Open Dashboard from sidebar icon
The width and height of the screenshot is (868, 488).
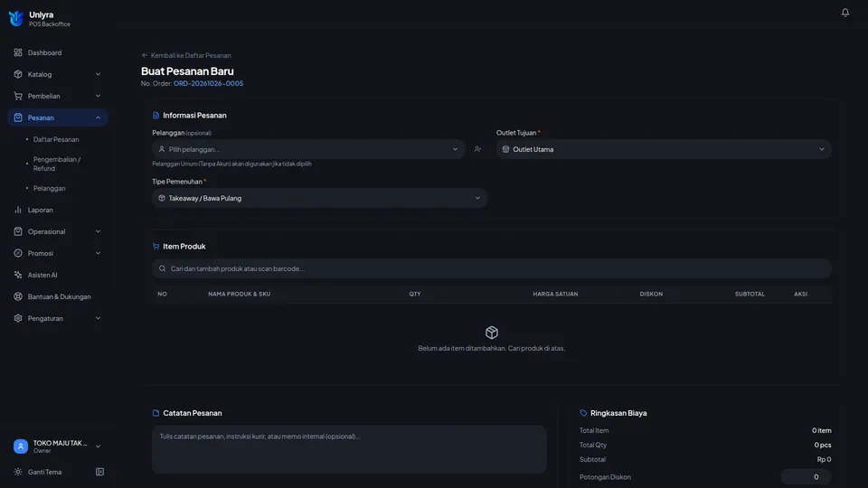coord(18,52)
